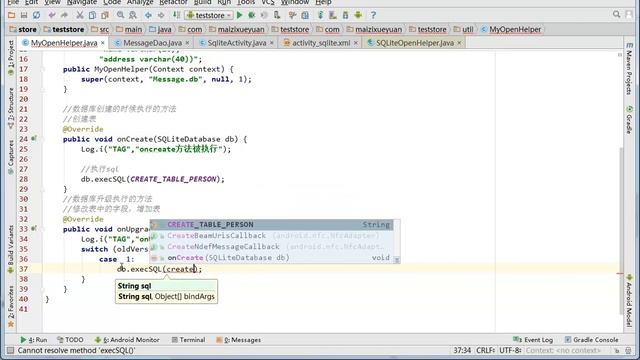Click the main breadcrumb folder
The width and height of the screenshot is (640, 360).
(129, 29)
